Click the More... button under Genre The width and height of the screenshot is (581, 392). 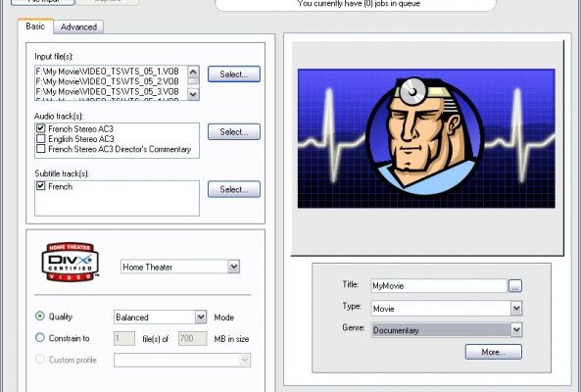click(x=493, y=352)
